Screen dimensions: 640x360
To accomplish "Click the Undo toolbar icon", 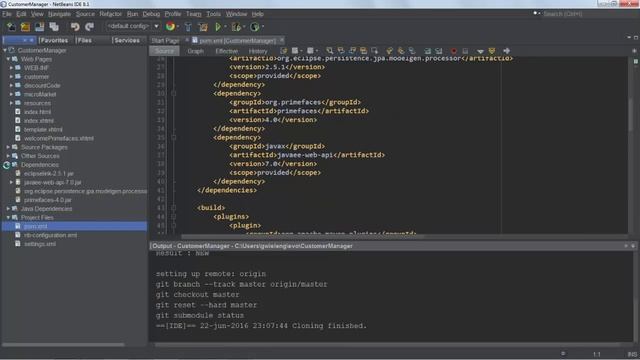I will click(75, 27).
